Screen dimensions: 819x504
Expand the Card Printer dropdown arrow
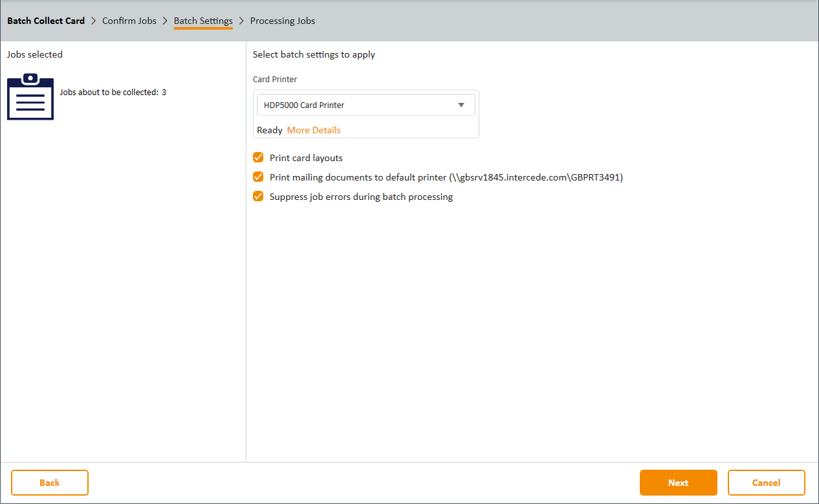point(461,105)
